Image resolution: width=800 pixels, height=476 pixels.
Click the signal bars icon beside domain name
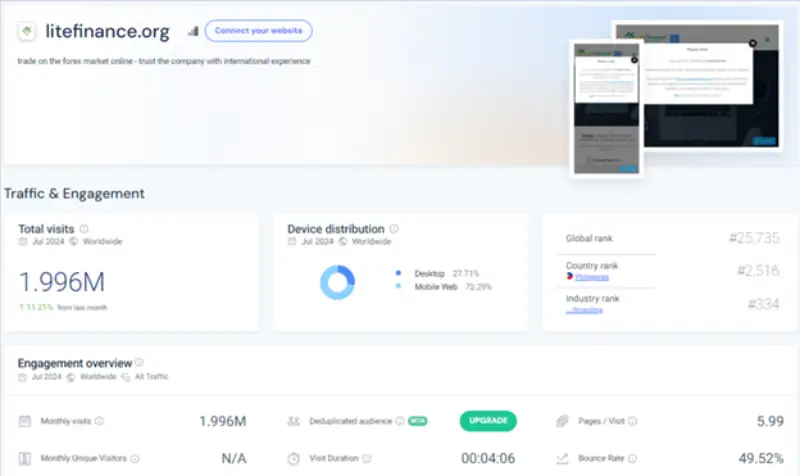coord(193,31)
